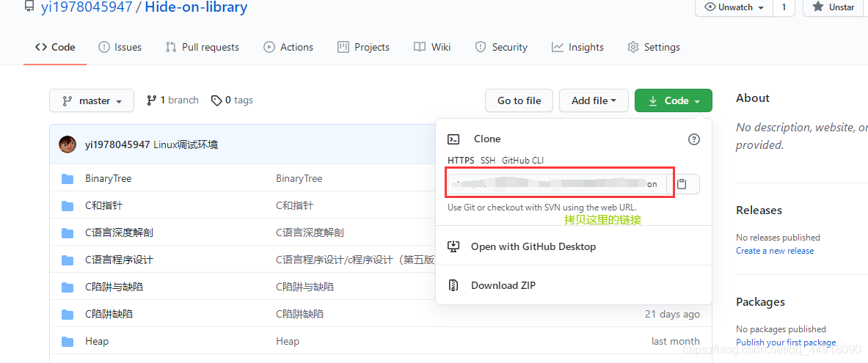Open the Pull requests tab
The image size is (868, 363).
pos(202,48)
